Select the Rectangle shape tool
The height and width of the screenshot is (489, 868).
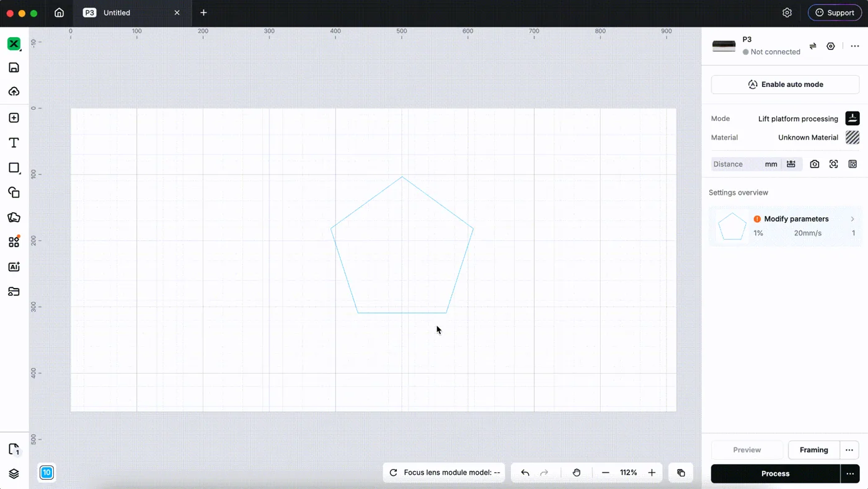[x=14, y=168]
